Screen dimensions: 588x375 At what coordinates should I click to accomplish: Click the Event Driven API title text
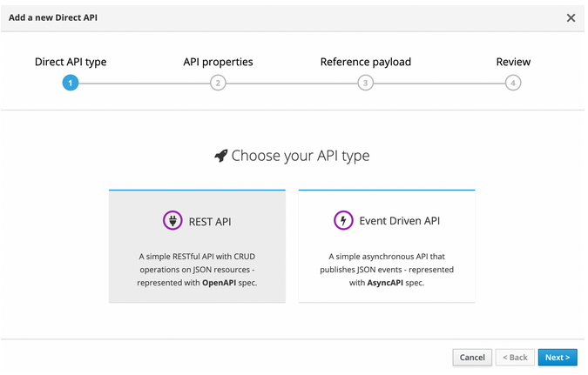pos(400,221)
